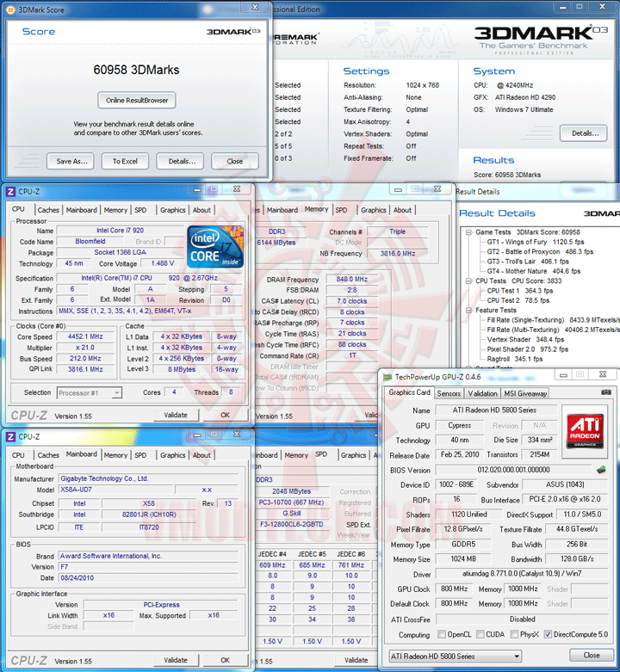The height and width of the screenshot is (672, 620).
Task: Click Save As... in 3DMark Score dialog
Action: click(71, 161)
